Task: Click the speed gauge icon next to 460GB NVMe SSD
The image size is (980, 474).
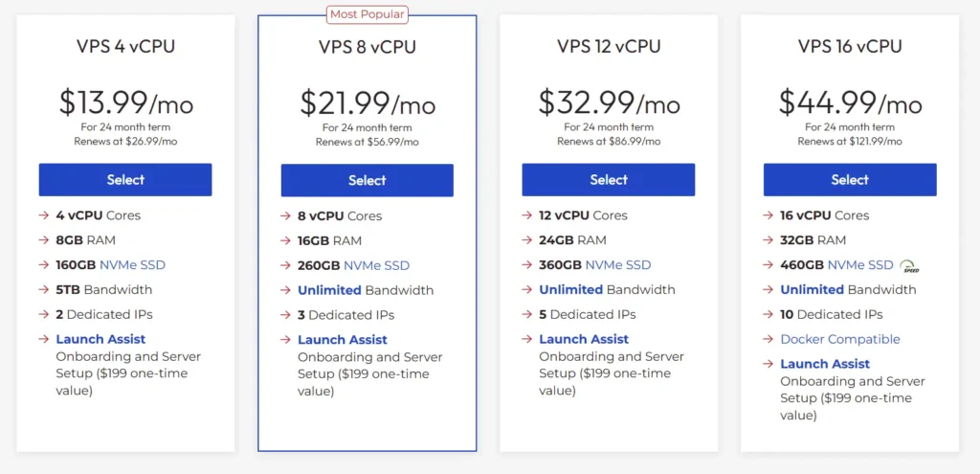Action: click(909, 266)
